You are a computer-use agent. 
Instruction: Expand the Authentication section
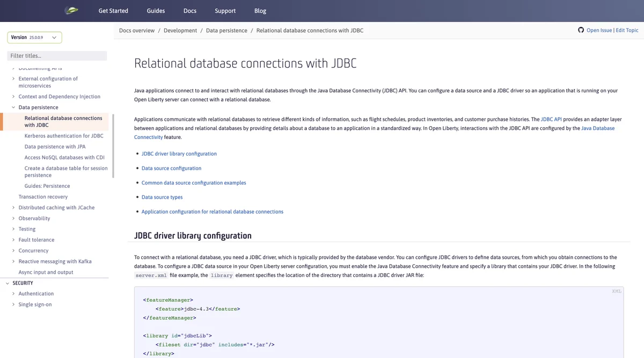[13, 294]
